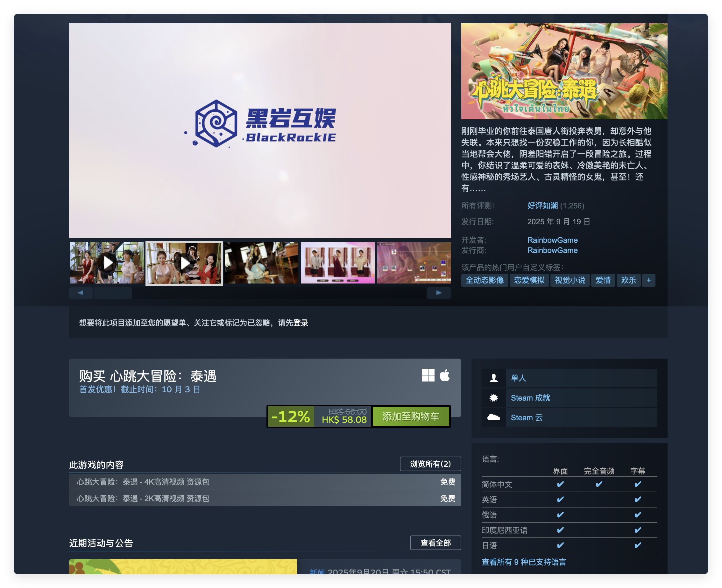The width and height of the screenshot is (722, 588).
Task: Click the Windows platform icon
Action: click(x=428, y=375)
